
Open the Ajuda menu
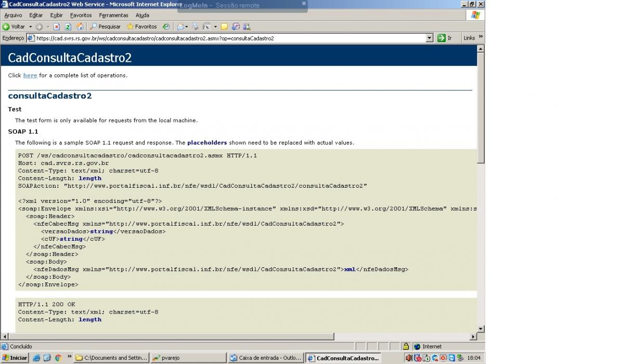tap(142, 16)
